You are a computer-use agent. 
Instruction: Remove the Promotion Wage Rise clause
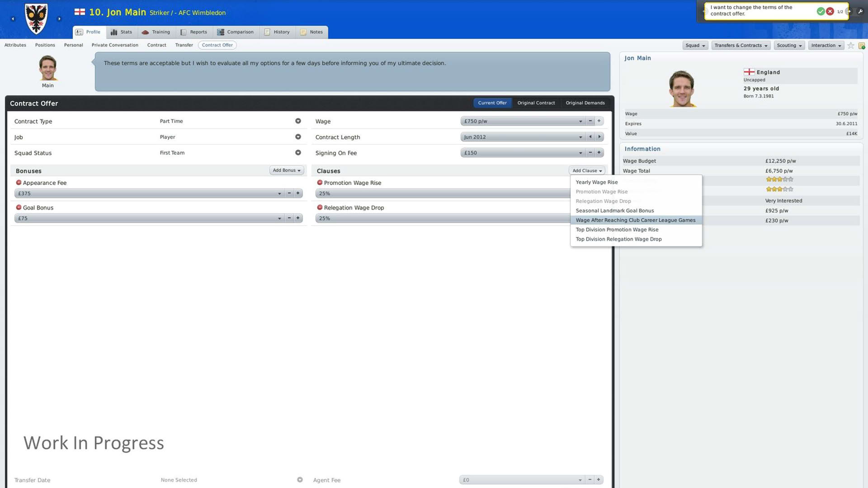320,183
